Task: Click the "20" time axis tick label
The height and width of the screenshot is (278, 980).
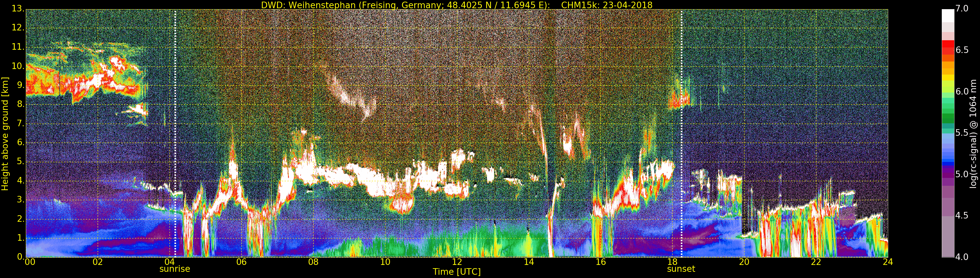Action: point(744,262)
